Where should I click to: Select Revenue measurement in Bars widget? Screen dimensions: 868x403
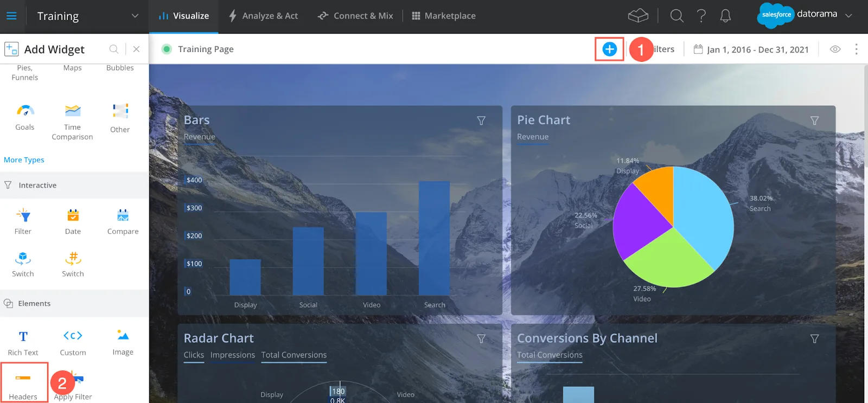[199, 137]
